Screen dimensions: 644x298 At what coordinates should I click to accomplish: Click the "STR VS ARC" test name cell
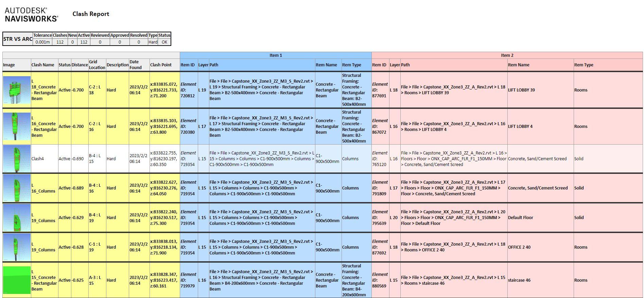click(x=18, y=39)
